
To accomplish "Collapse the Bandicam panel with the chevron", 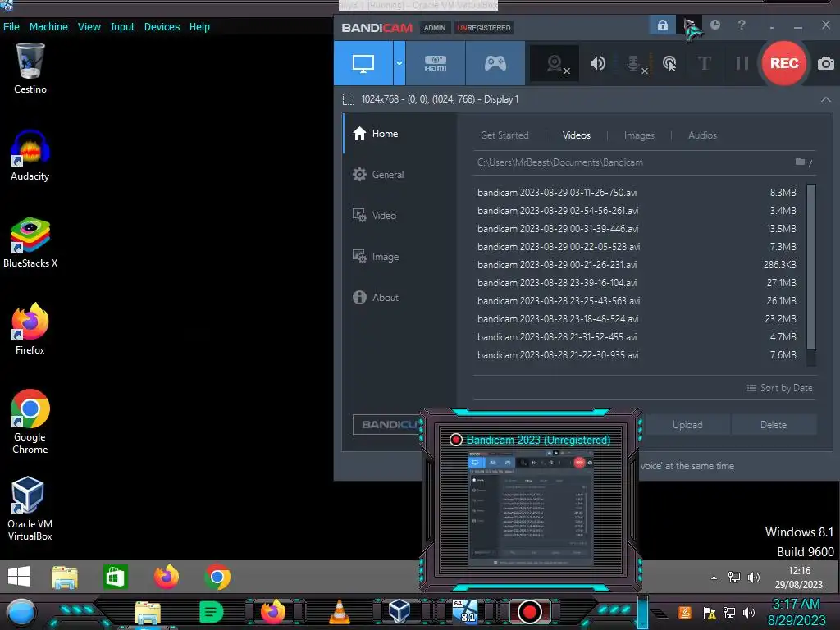I will coord(825,99).
